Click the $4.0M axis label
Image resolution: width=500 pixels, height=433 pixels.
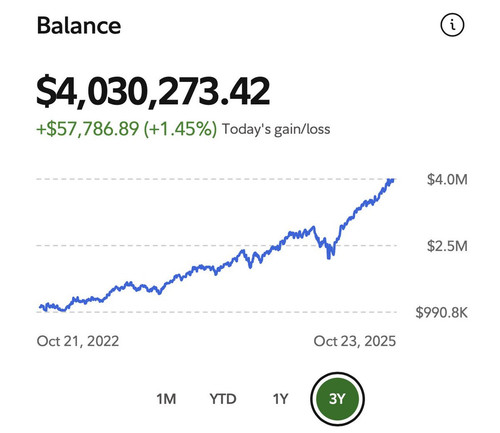(447, 179)
